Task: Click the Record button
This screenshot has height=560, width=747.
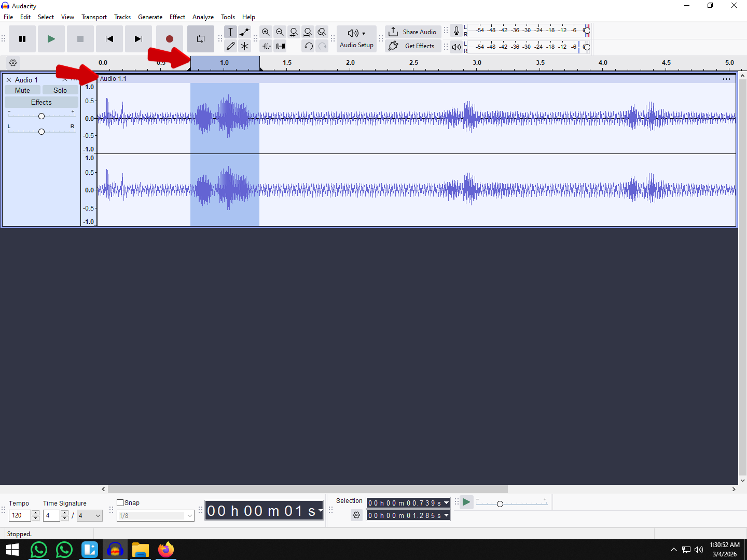Action: [x=169, y=39]
